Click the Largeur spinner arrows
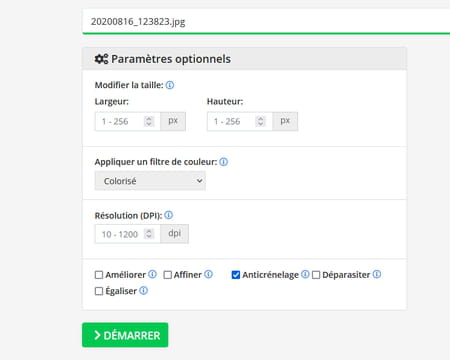This screenshot has width=450, height=360. coord(149,121)
